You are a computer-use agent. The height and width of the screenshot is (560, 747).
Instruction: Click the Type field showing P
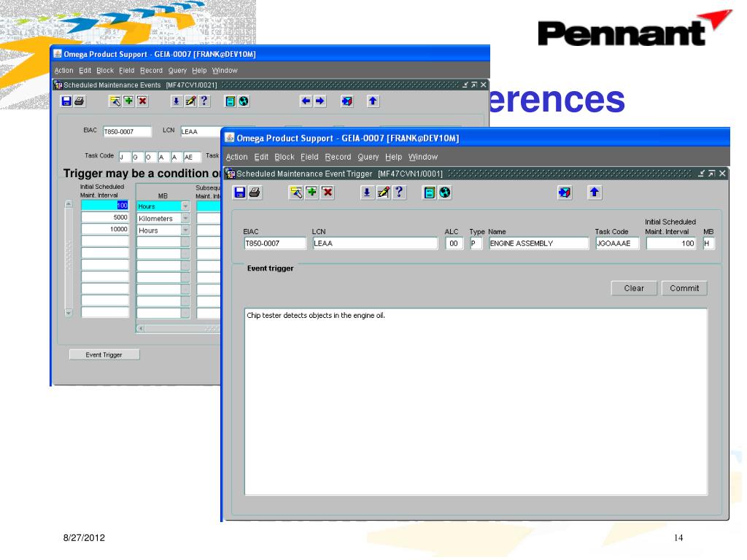tap(476, 244)
